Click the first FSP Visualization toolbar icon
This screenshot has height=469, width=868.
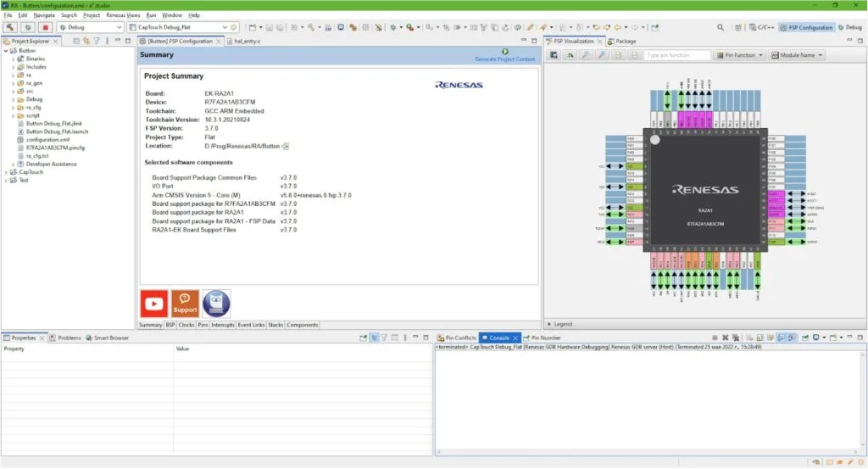point(554,55)
